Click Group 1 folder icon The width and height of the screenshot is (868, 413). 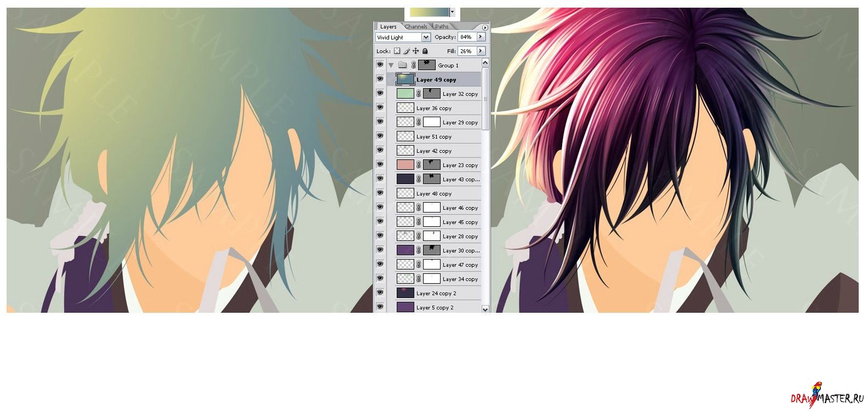point(402,65)
